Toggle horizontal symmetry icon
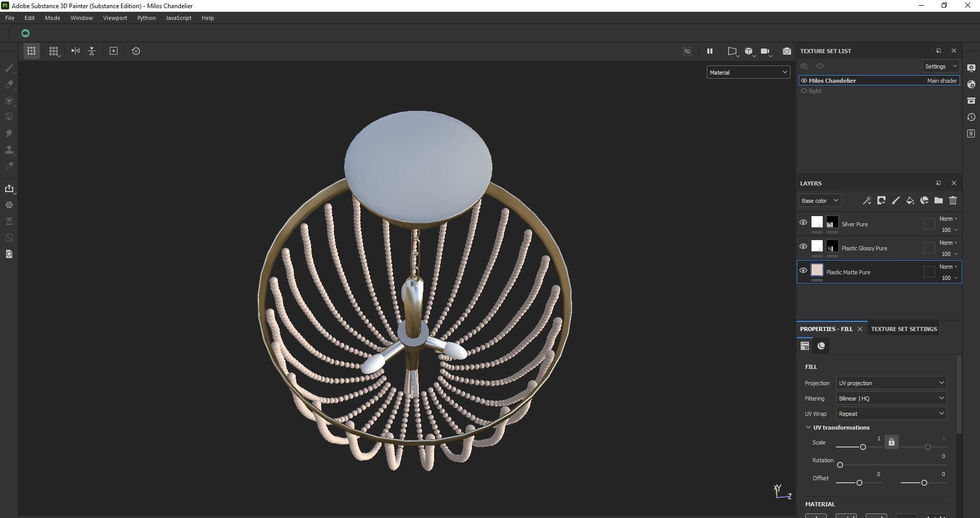This screenshot has width=980, height=518. [76, 51]
